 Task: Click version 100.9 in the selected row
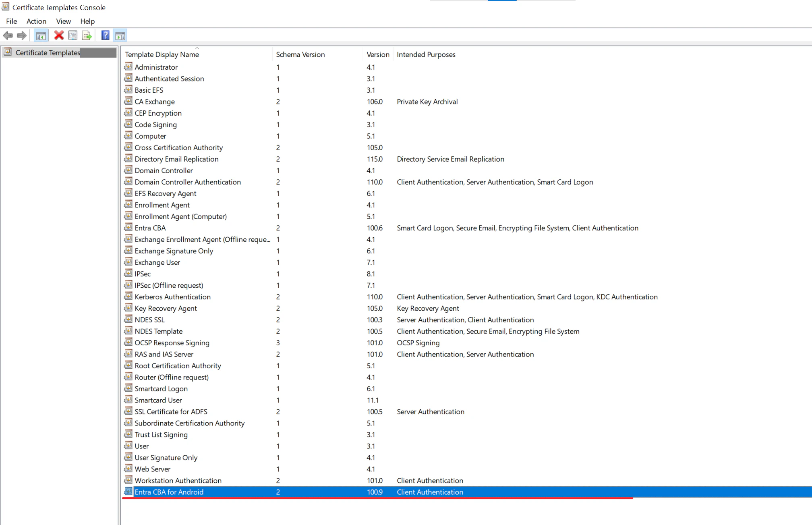click(x=375, y=492)
